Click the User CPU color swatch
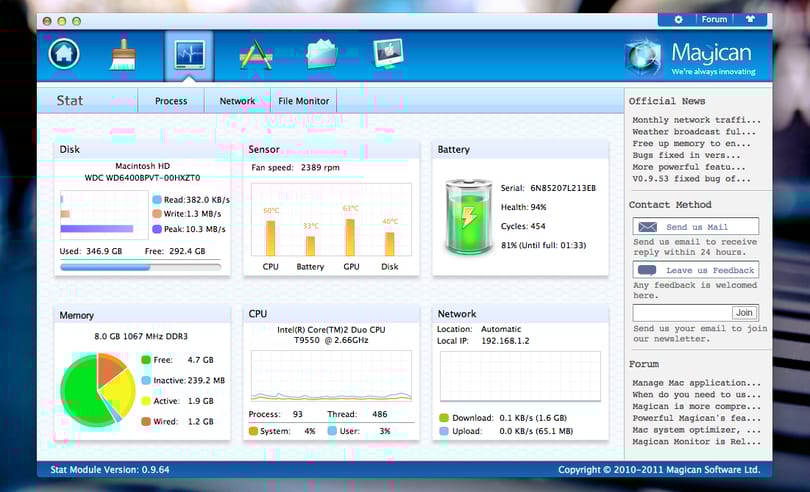 tap(332, 431)
